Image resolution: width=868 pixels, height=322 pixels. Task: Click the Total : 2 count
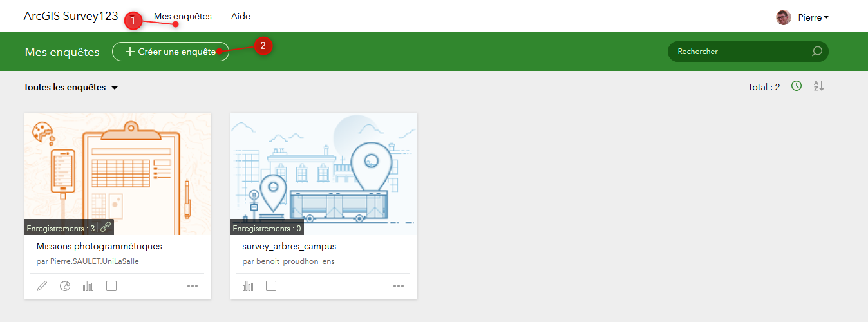(764, 87)
